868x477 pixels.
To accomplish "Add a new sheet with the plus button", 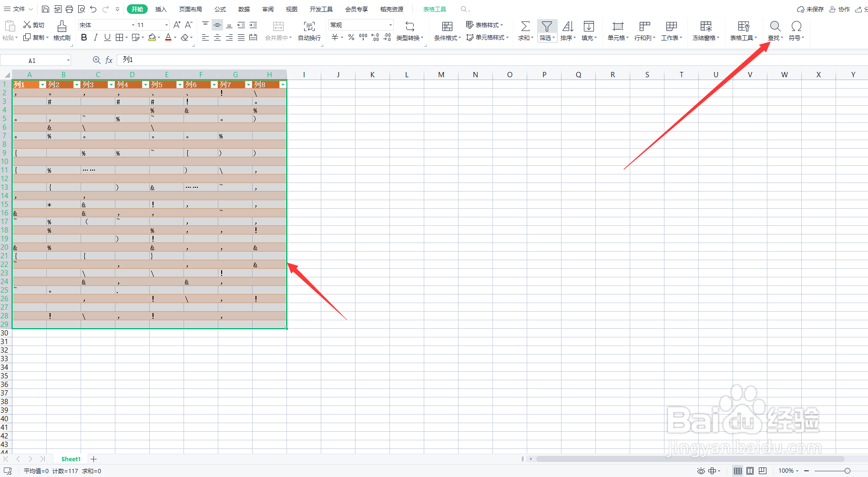I will click(94, 459).
